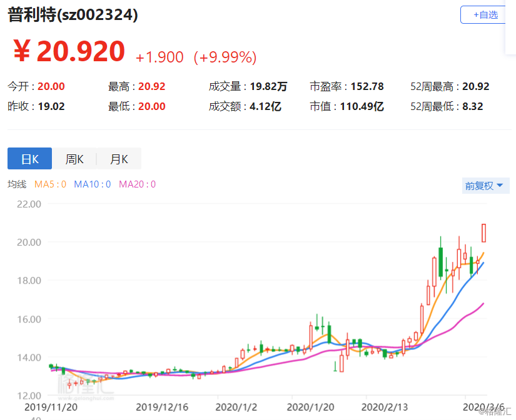Click the 12.00 price axis label
The width and height of the screenshot is (516, 420).
pyautogui.click(x=29, y=396)
